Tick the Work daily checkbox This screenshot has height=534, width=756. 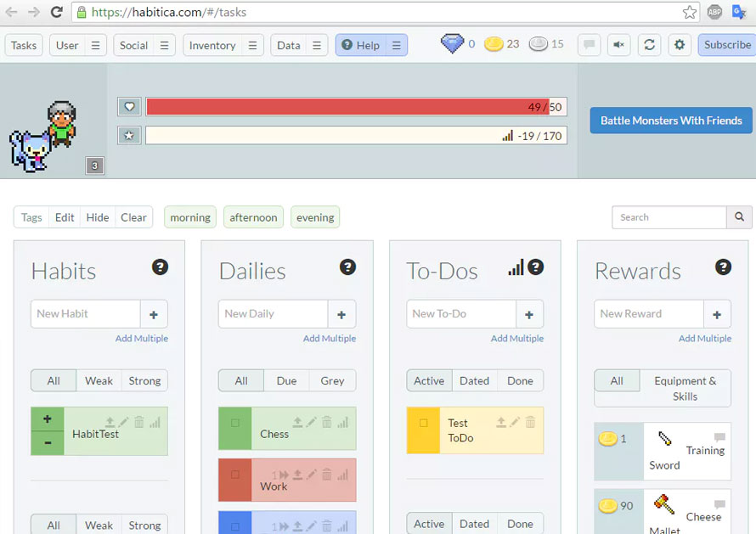(x=235, y=475)
